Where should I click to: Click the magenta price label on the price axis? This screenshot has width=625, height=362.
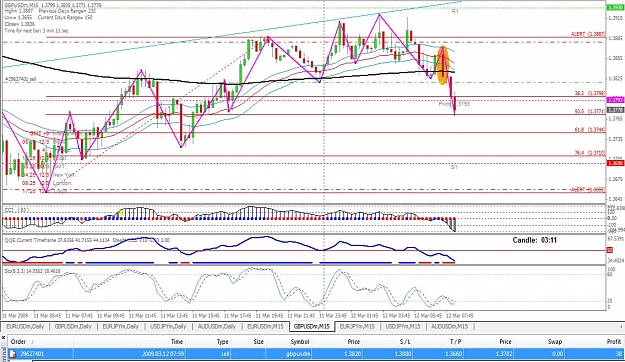tap(615, 100)
